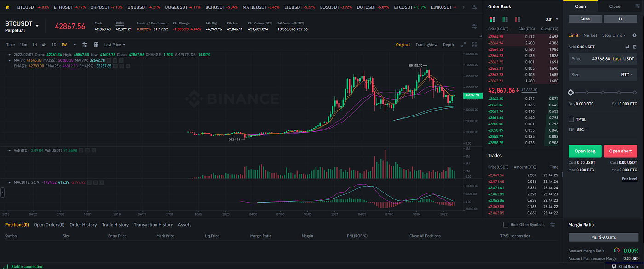The height and width of the screenshot is (269, 644).
Task: Open the Open Orders(0) tab
Action: point(49,225)
